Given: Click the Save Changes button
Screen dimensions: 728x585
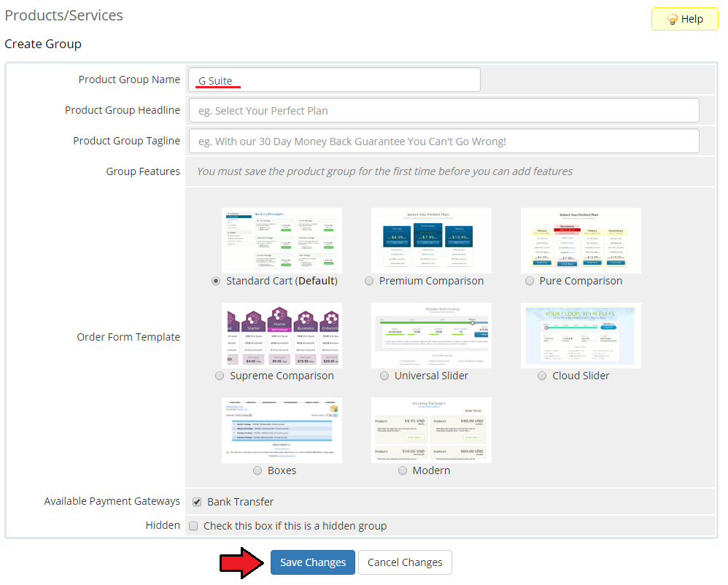Looking at the screenshot, I should click(313, 562).
